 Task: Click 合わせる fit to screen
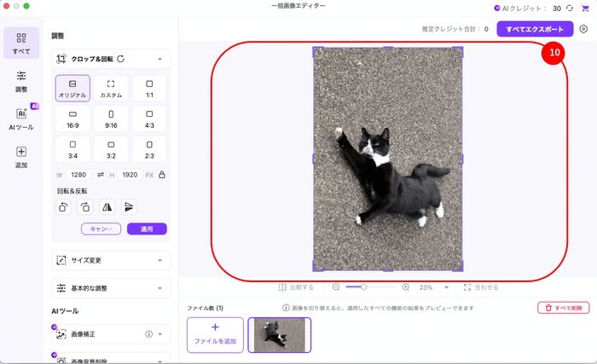[x=481, y=287]
